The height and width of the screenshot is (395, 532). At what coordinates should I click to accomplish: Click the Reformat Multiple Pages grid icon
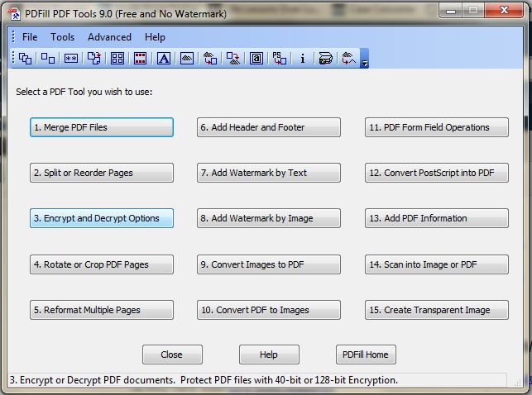(x=117, y=59)
